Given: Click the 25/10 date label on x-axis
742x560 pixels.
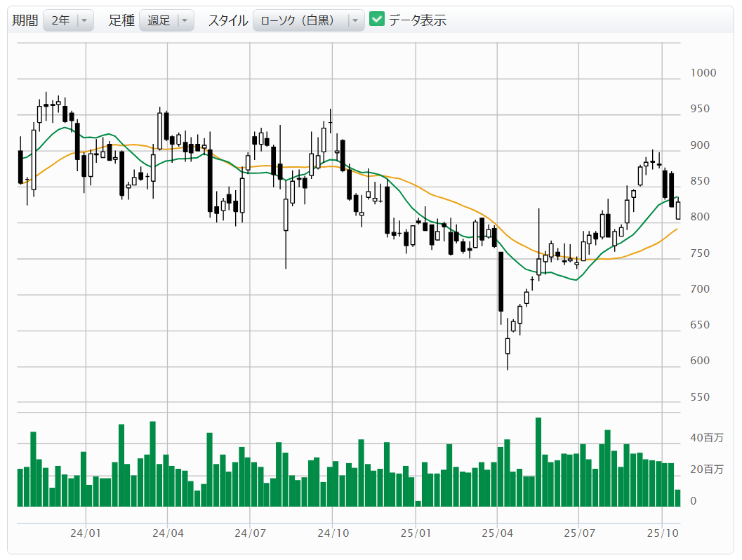Looking at the screenshot, I should [662, 533].
